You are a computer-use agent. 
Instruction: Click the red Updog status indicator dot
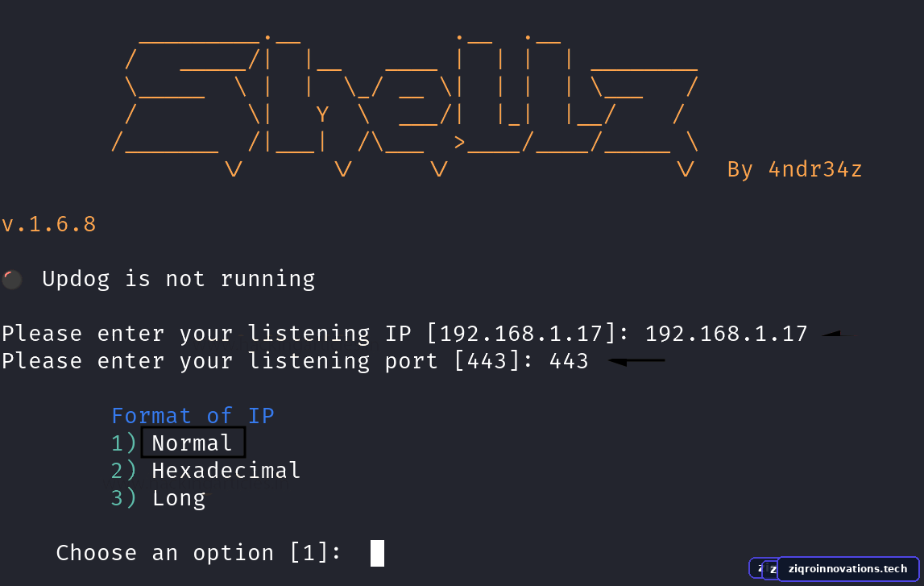pyautogui.click(x=12, y=280)
